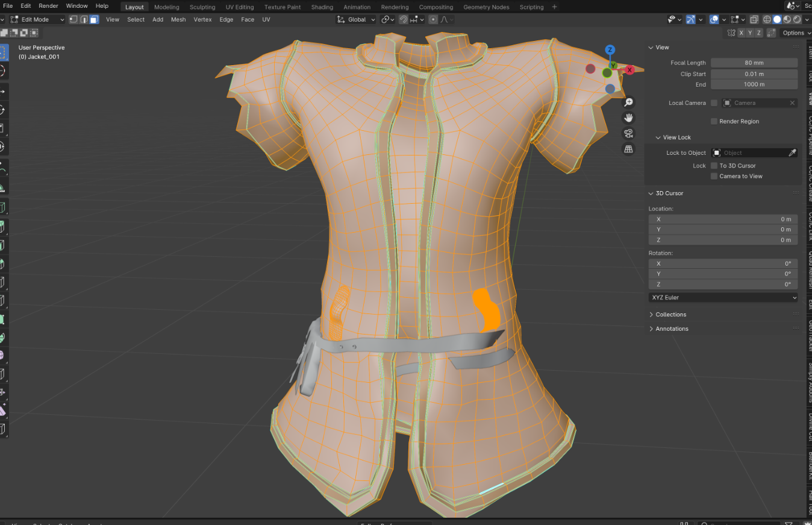Toggle mesh mirror on X axis
This screenshot has height=525, width=812.
742,33
